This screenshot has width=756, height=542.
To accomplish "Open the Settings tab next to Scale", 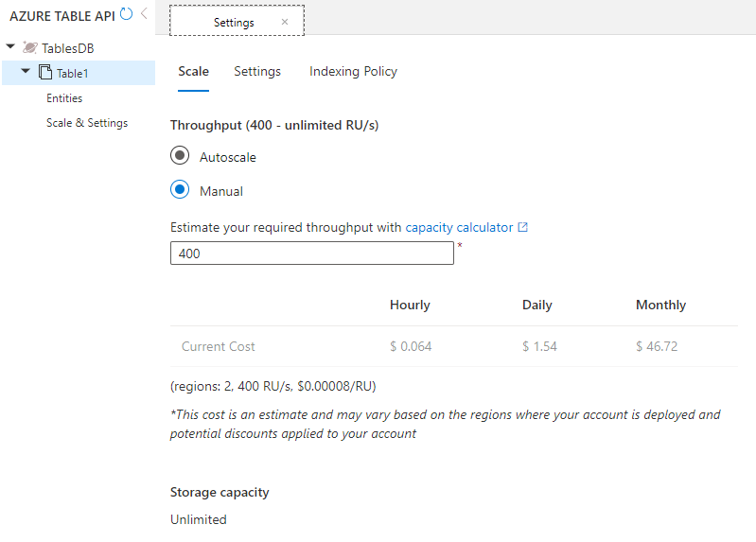I will coord(257,72).
